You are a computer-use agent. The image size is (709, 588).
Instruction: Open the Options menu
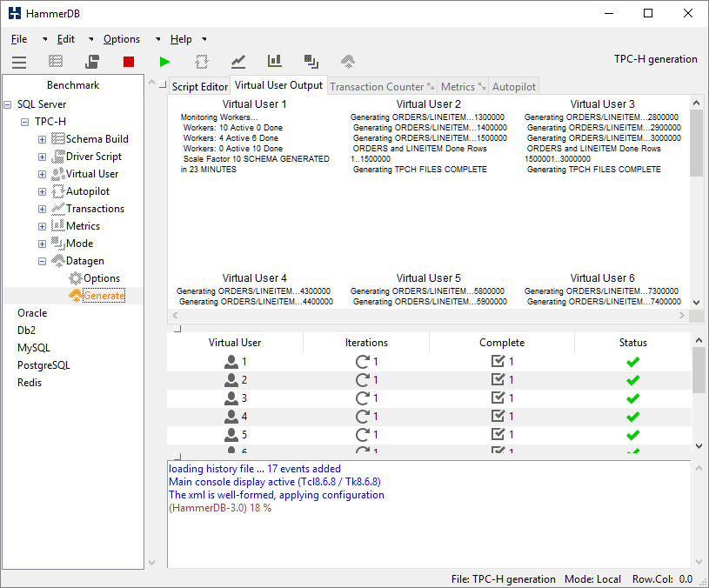click(122, 39)
